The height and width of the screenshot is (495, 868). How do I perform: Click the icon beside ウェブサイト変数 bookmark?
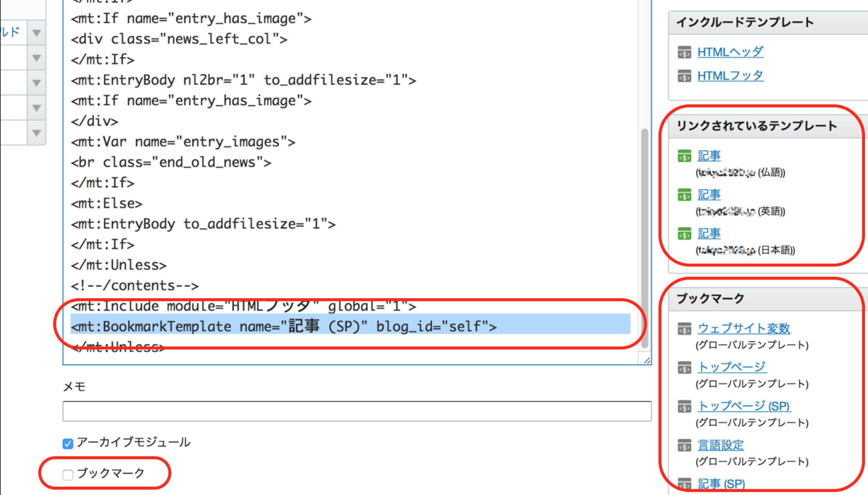pyautogui.click(x=684, y=329)
